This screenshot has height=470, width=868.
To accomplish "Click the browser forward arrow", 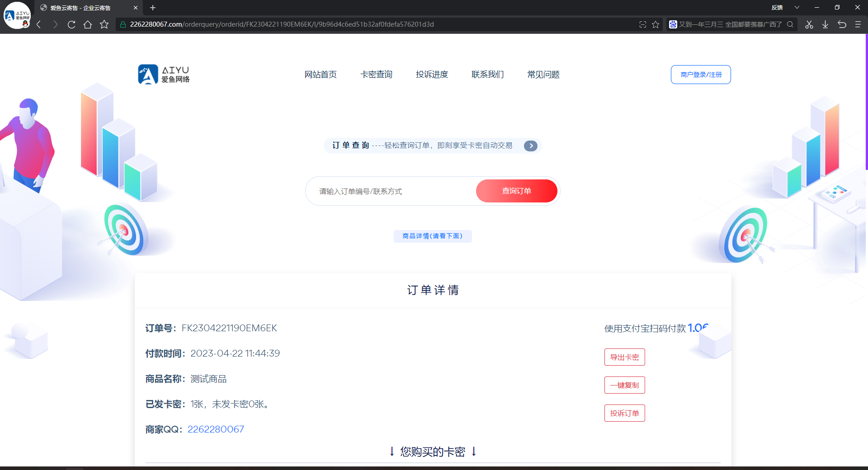I will click(55, 24).
